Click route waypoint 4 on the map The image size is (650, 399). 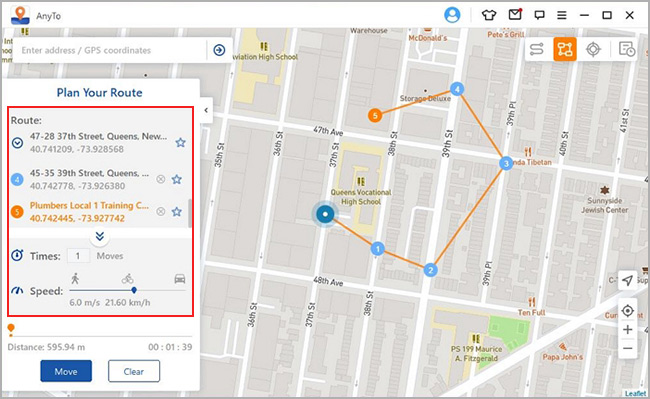pos(457,89)
